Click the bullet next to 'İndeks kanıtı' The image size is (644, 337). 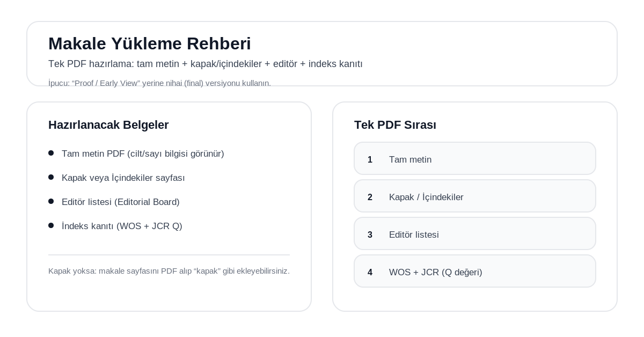click(x=51, y=225)
